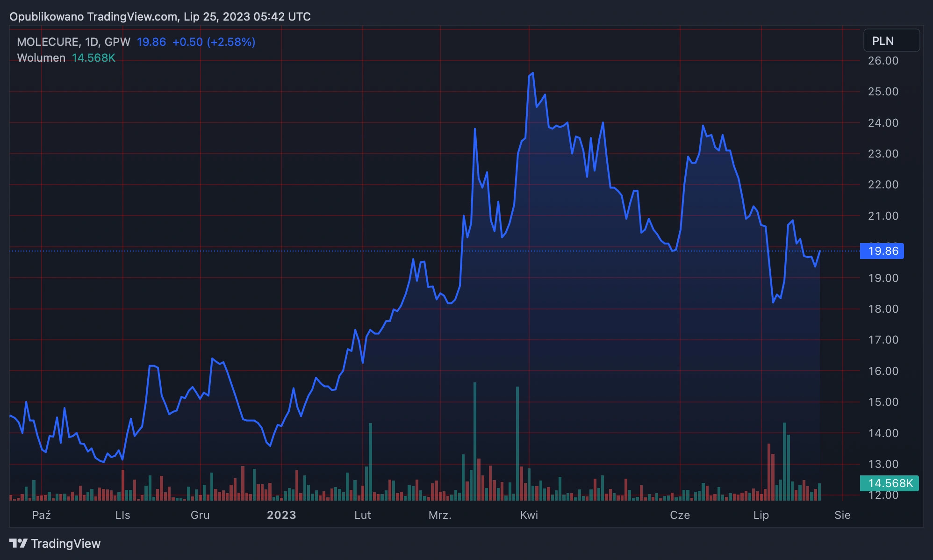Click the 14.00 price axis label
The height and width of the screenshot is (560, 933).
[883, 433]
